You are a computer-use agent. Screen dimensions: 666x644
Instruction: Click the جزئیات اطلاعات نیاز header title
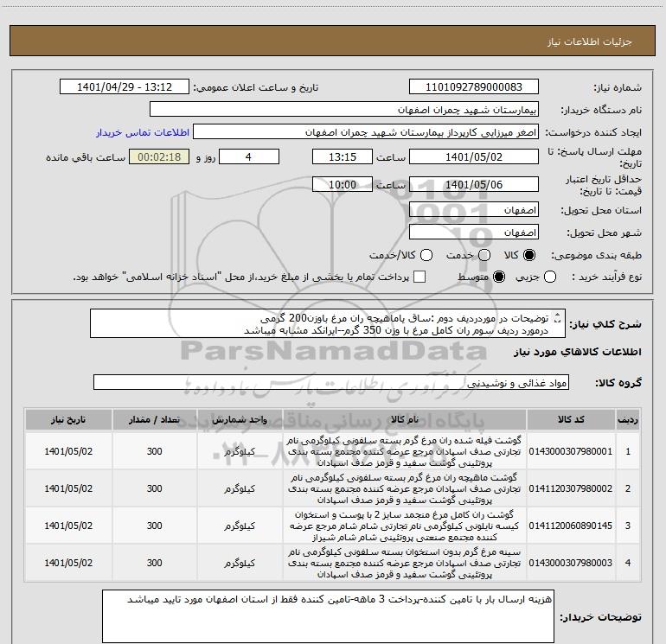589,41
